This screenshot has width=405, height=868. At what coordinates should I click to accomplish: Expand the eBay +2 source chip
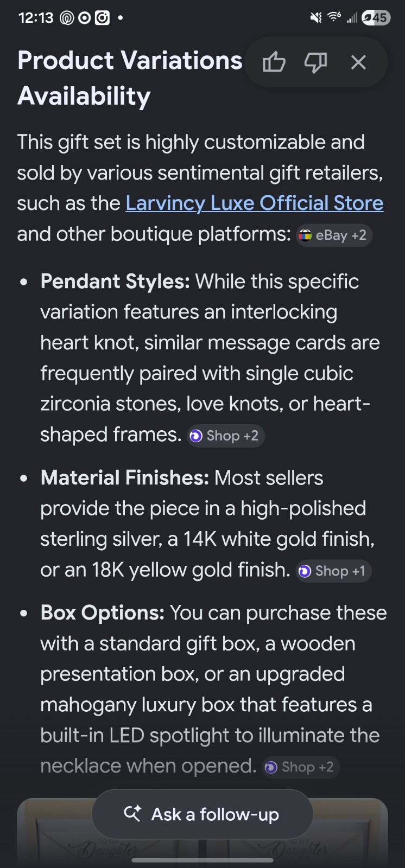pos(334,235)
